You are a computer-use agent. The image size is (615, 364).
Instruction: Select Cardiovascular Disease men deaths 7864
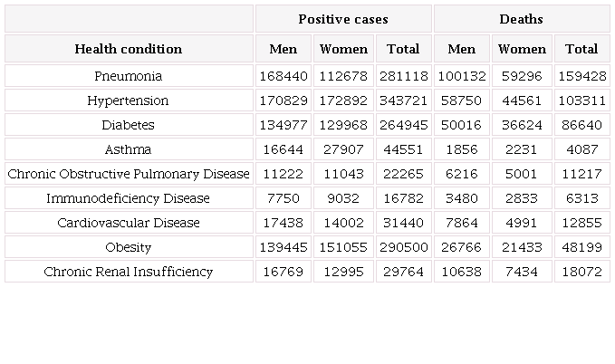[x=462, y=223]
